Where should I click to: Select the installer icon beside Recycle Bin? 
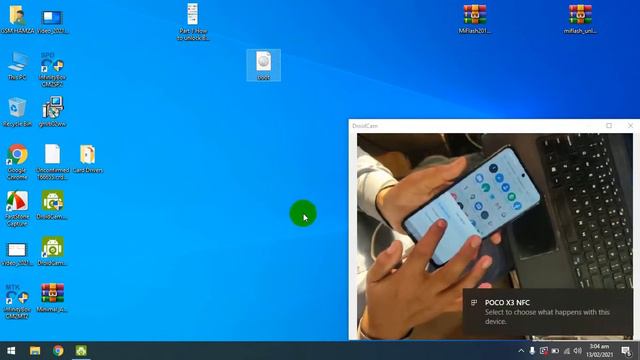(x=52, y=112)
